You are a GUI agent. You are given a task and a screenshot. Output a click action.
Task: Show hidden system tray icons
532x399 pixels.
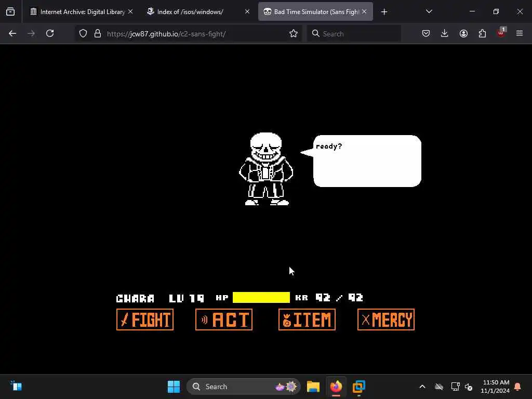pyautogui.click(x=422, y=387)
